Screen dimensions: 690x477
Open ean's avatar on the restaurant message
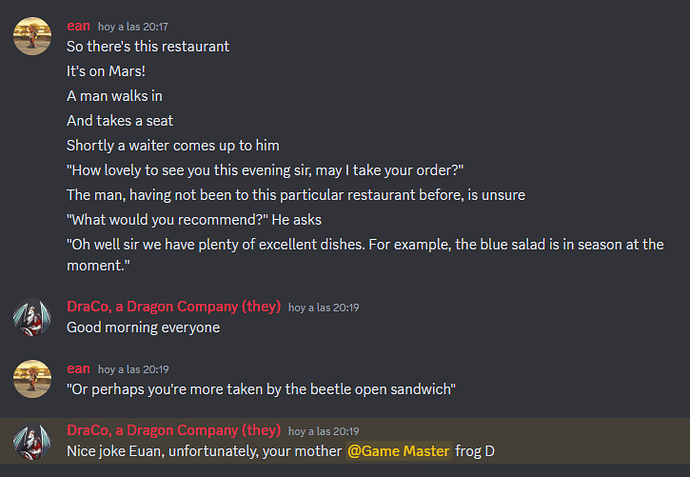[x=32, y=36]
